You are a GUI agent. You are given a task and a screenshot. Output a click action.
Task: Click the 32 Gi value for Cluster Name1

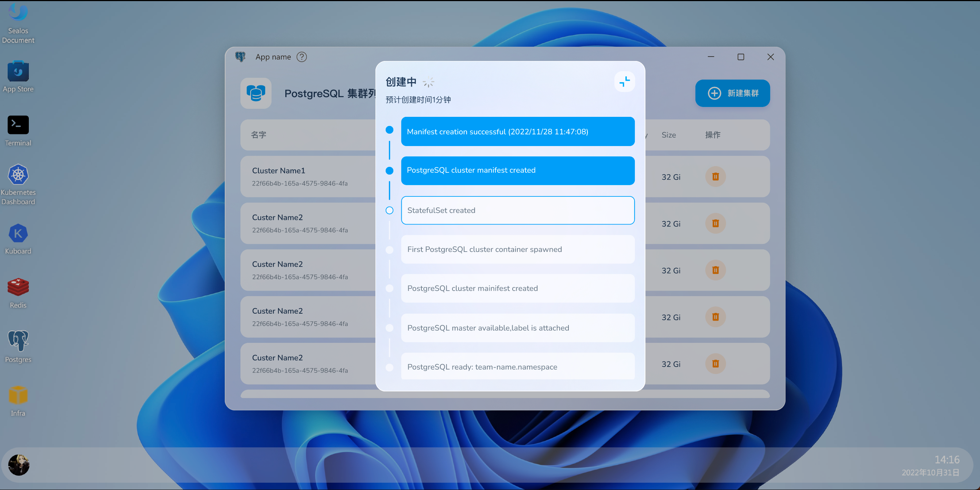[671, 177]
